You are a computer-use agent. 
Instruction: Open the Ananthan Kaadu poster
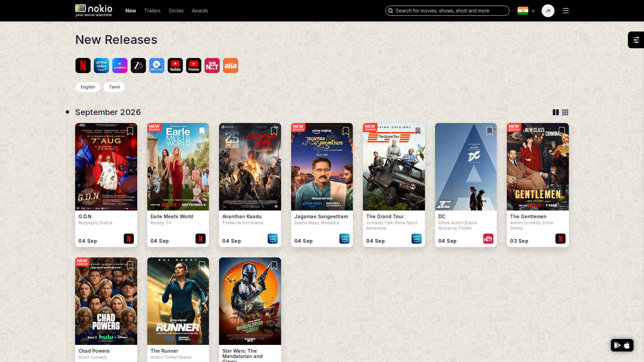tap(250, 167)
